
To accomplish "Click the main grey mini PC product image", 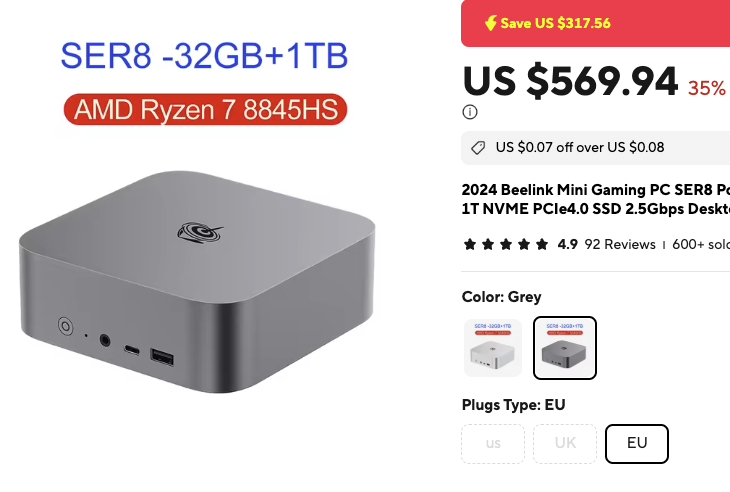I will point(197,282).
